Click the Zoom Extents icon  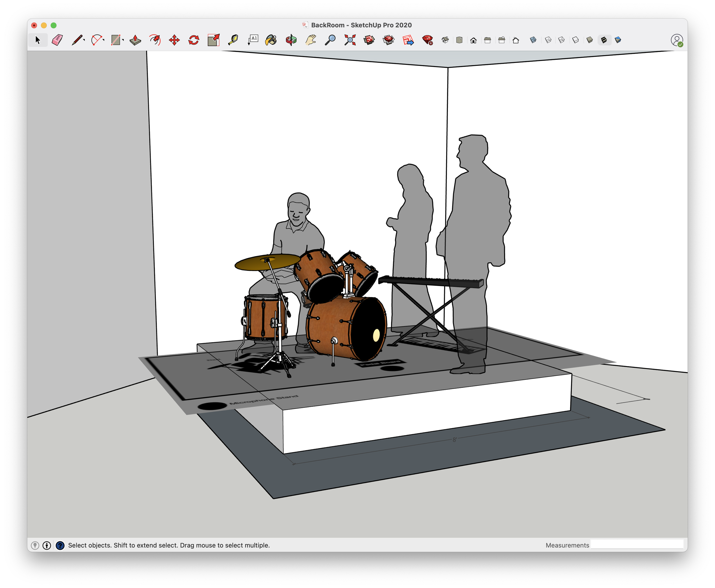tap(350, 40)
